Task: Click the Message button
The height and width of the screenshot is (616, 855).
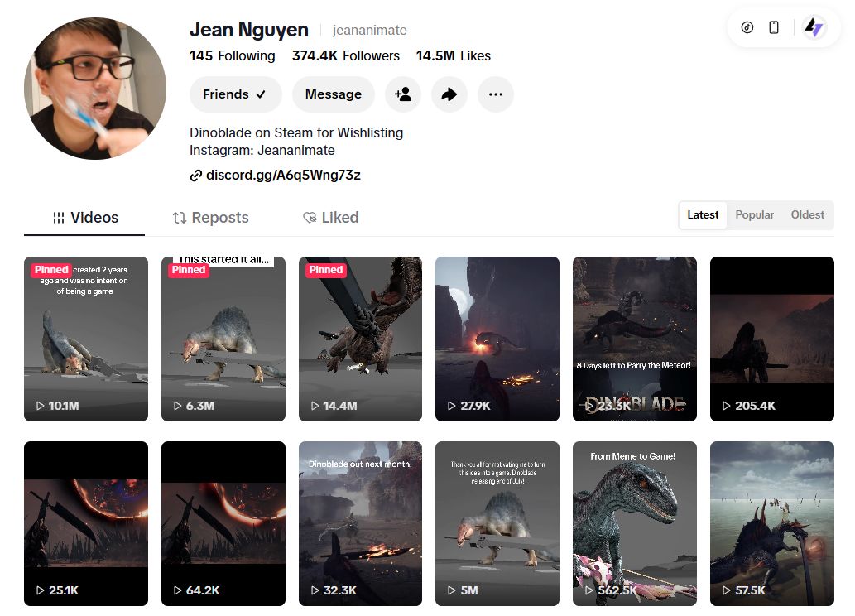Action: [334, 94]
